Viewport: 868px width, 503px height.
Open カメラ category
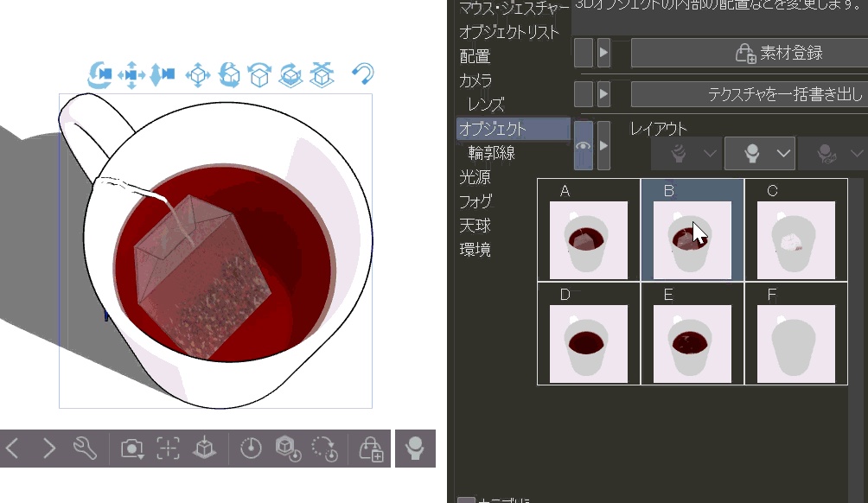point(475,80)
